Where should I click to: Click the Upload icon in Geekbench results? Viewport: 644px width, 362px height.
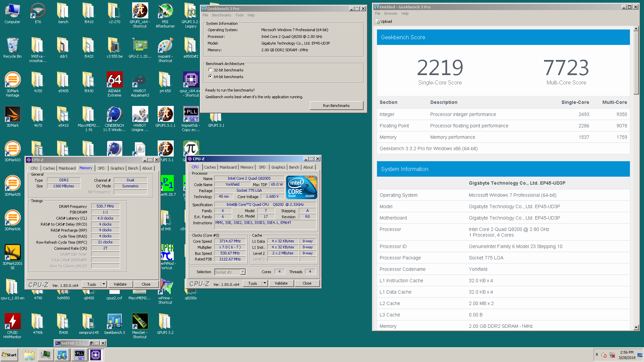pyautogui.click(x=377, y=21)
